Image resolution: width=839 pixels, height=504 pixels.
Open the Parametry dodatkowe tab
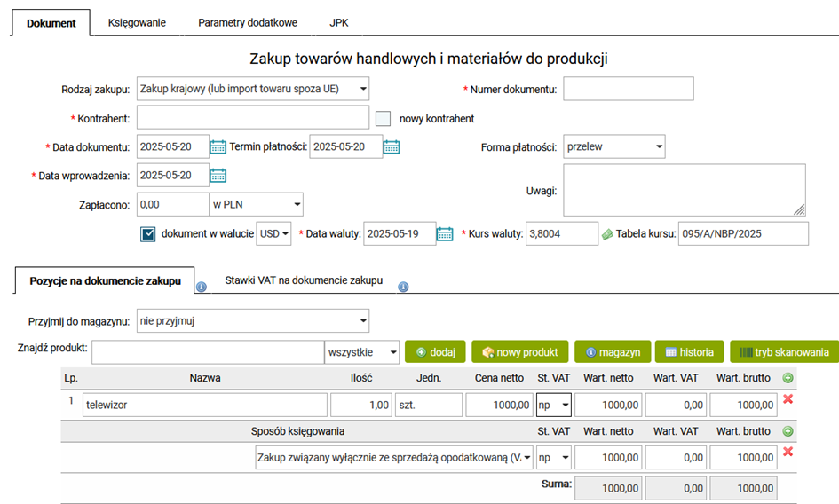[x=248, y=22]
